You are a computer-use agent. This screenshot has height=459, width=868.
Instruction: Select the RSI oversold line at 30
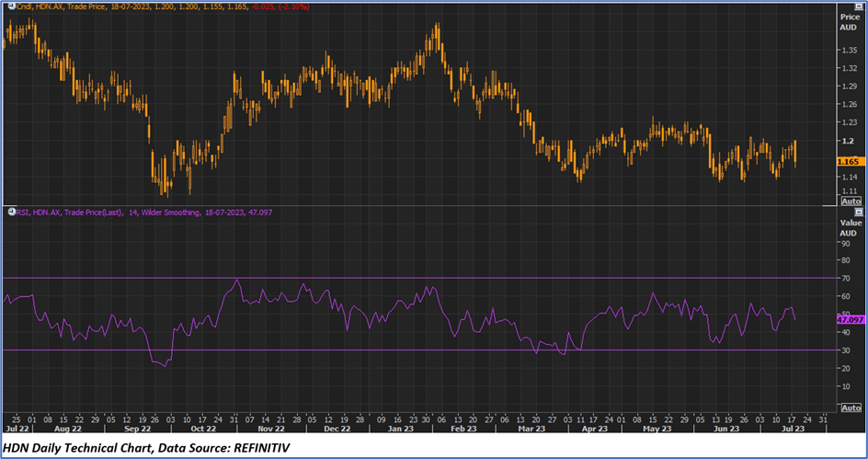[414, 350]
